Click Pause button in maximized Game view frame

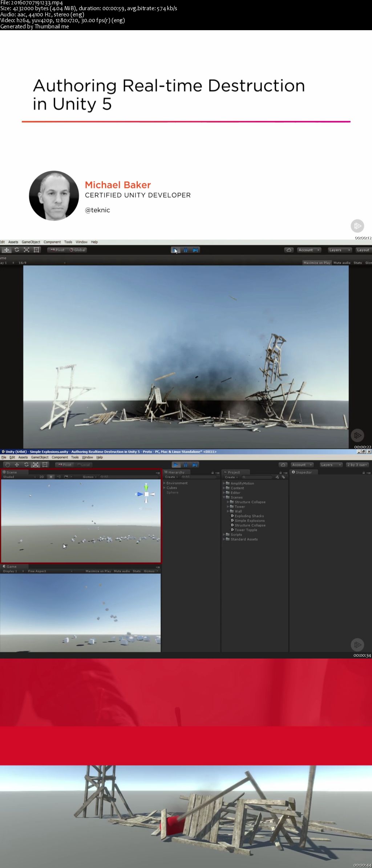click(x=186, y=250)
